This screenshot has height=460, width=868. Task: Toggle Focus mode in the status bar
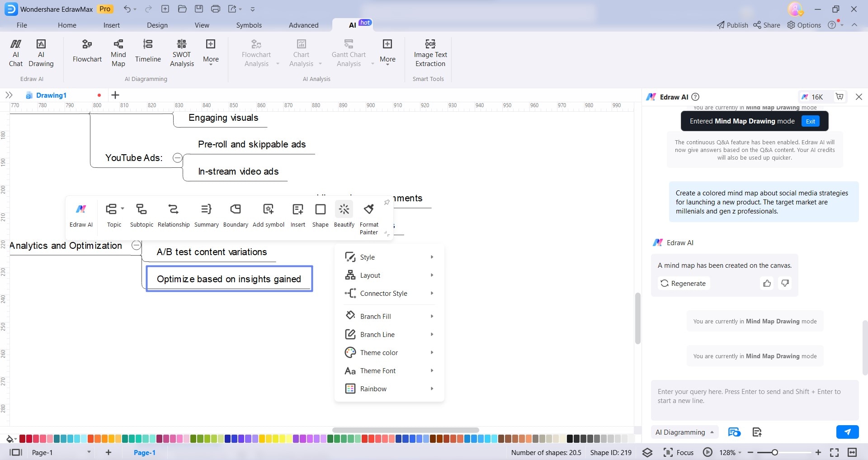point(678,452)
